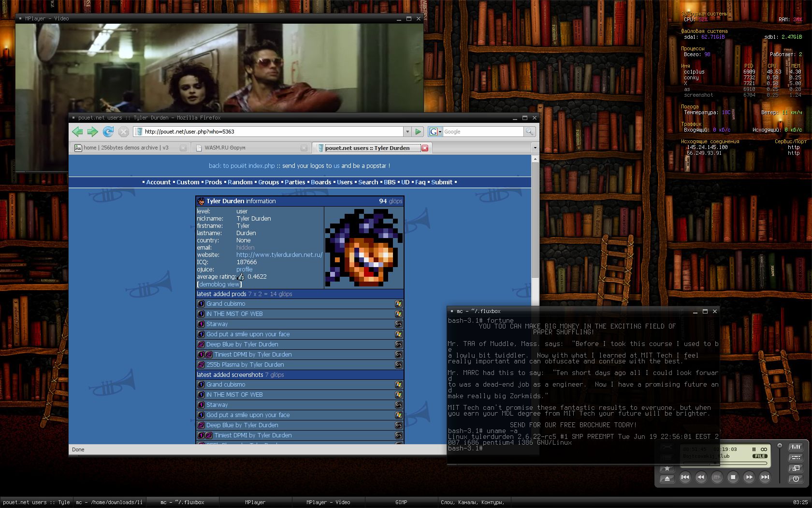
Task: Open the Parties menu link
Action: pyautogui.click(x=295, y=182)
